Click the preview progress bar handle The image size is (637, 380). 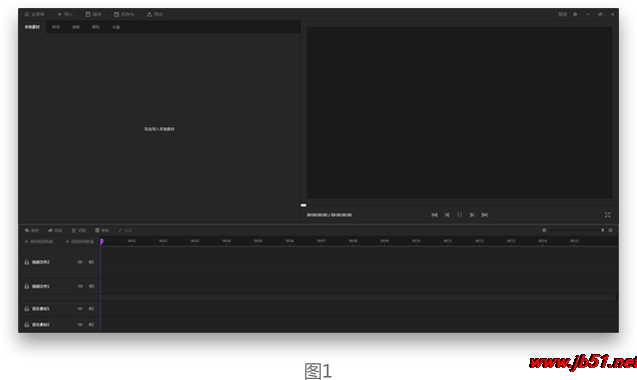pyautogui.click(x=303, y=205)
